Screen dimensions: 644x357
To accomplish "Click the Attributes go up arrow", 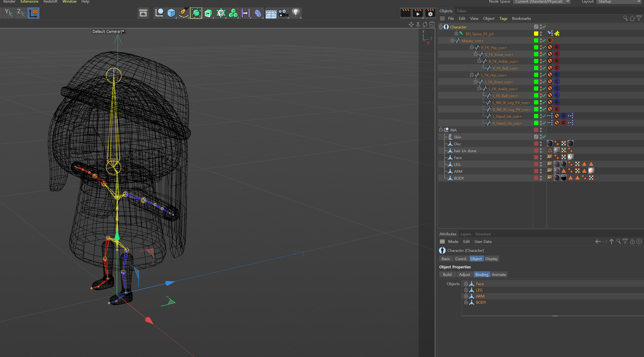I will 611,242.
